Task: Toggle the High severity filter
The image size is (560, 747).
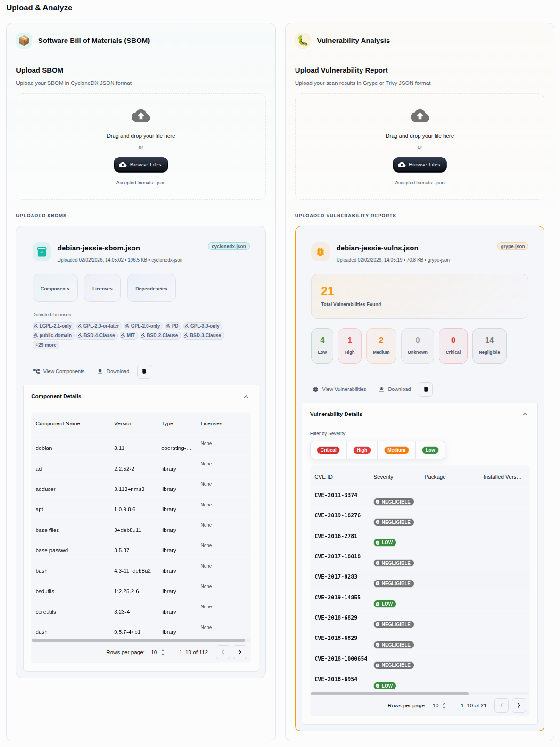Action: pos(362,450)
